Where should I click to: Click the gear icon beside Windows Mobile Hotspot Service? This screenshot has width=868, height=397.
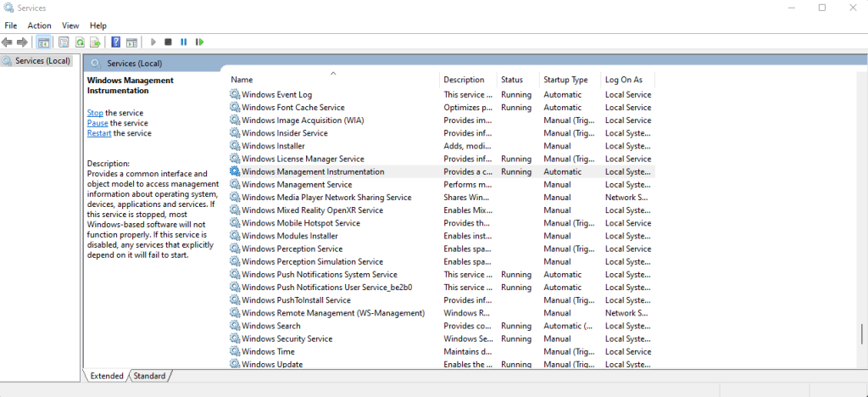pos(235,223)
